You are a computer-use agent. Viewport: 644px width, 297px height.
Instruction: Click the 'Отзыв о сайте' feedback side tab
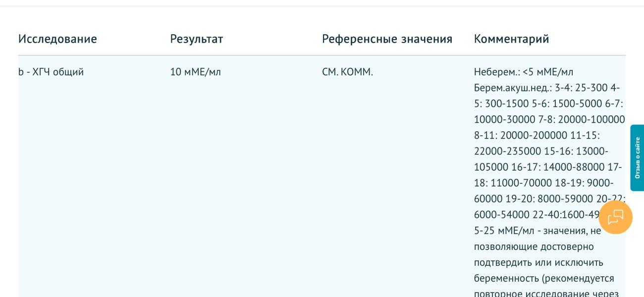pyautogui.click(x=637, y=158)
